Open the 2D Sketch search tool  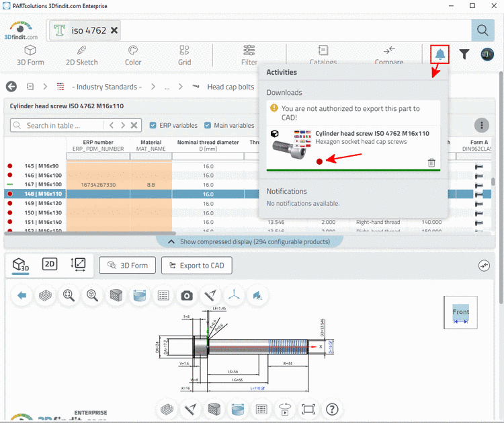point(81,55)
